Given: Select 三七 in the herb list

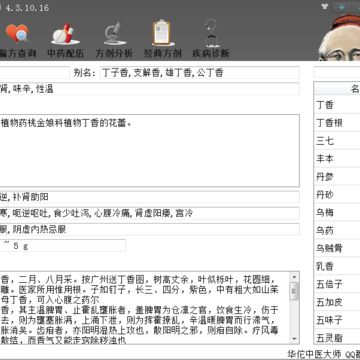Looking at the screenshot, I should (337, 141).
